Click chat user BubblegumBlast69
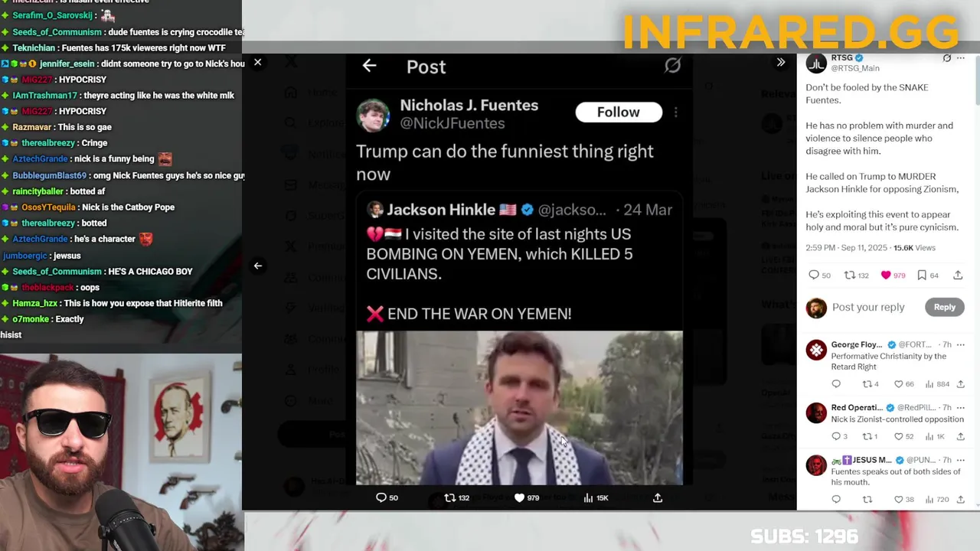 (49, 175)
